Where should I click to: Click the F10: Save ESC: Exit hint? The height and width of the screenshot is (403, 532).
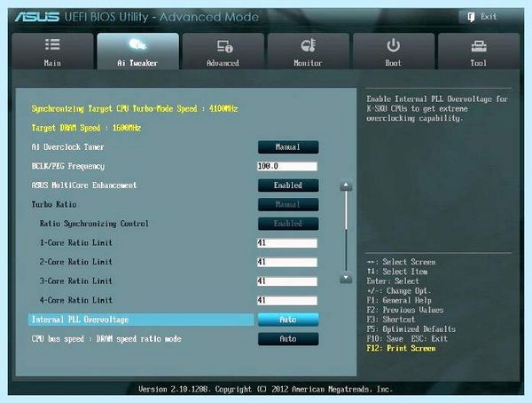[x=407, y=339]
